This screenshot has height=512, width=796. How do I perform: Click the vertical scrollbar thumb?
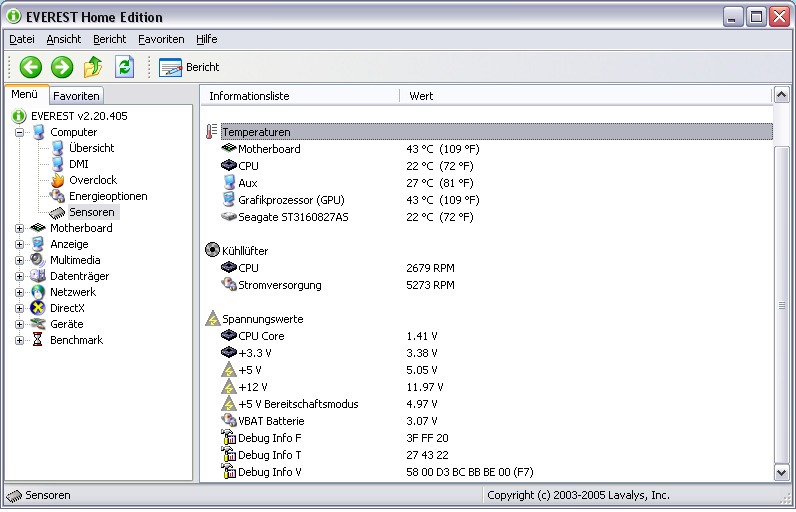point(781,304)
